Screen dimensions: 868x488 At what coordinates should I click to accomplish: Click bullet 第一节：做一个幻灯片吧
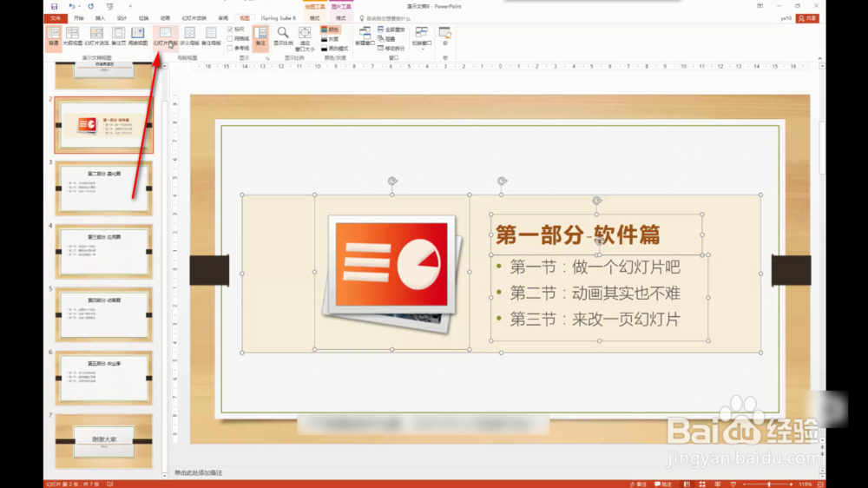tap(595, 267)
